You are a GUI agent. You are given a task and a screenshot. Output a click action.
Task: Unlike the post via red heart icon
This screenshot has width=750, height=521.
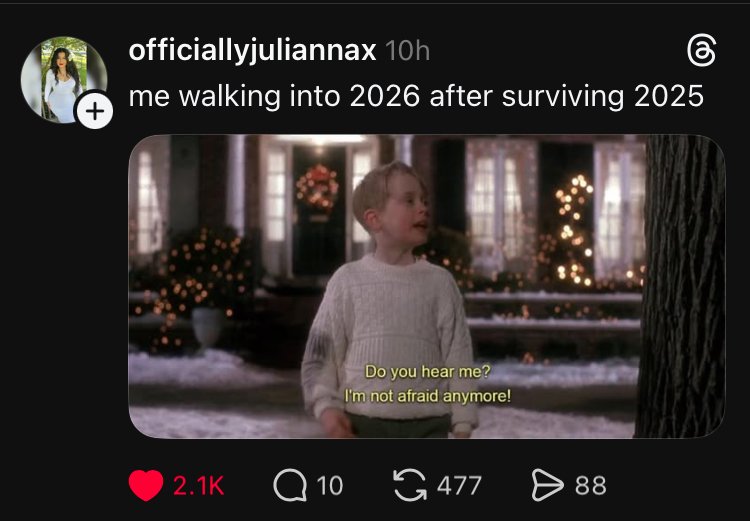click(x=146, y=485)
